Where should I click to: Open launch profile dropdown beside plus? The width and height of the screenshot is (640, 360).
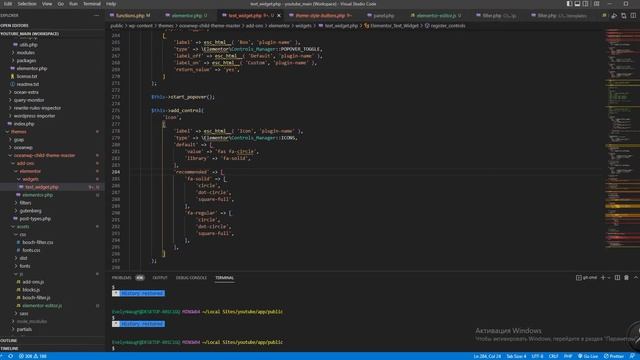[x=609, y=278]
